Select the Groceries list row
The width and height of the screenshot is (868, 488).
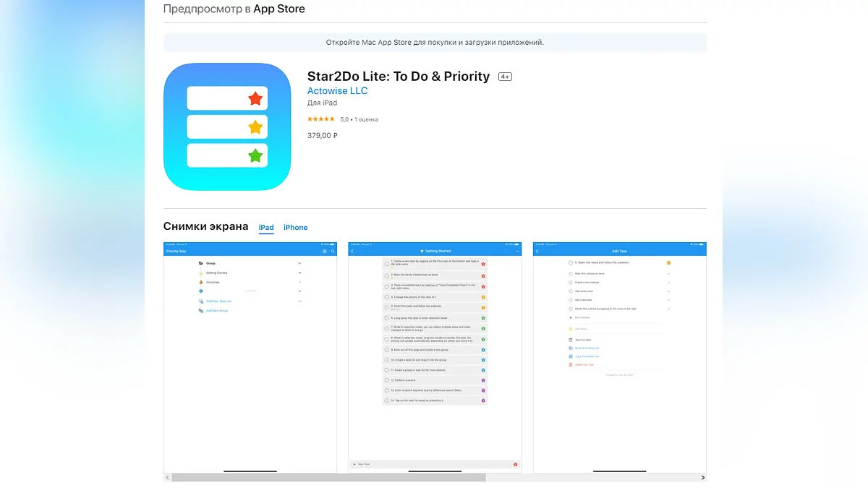coord(250,282)
